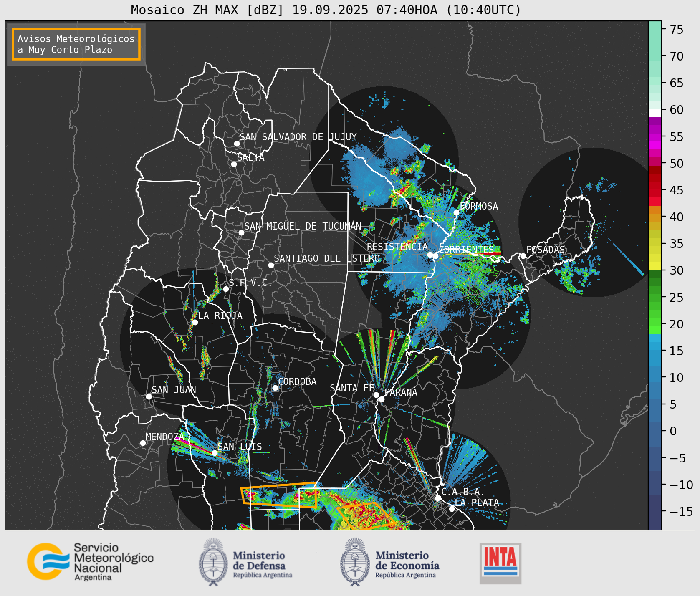Click the 30 dBZ yellow scale band
This screenshot has width=700, height=596.
pos(655,266)
